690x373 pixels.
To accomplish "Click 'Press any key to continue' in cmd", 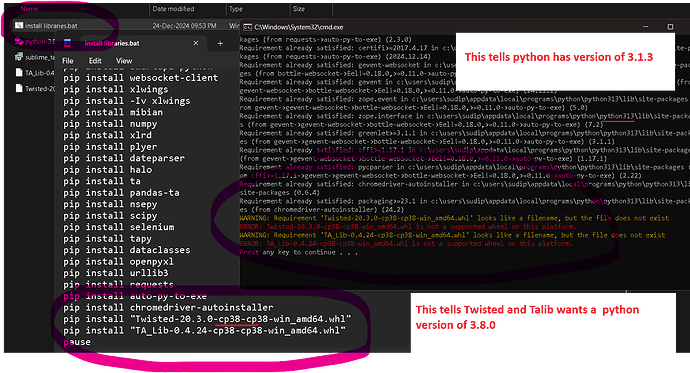I will pyautogui.click(x=298, y=252).
